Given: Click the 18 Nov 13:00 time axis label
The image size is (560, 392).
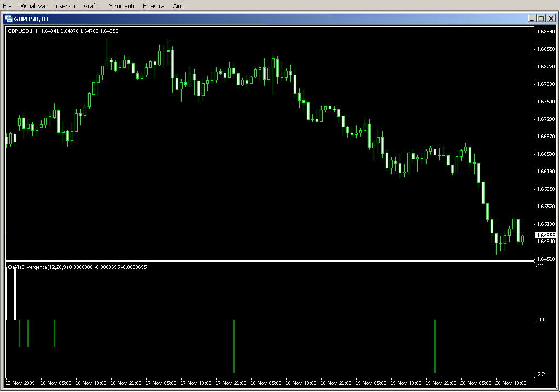Looking at the screenshot, I should click(x=301, y=383).
